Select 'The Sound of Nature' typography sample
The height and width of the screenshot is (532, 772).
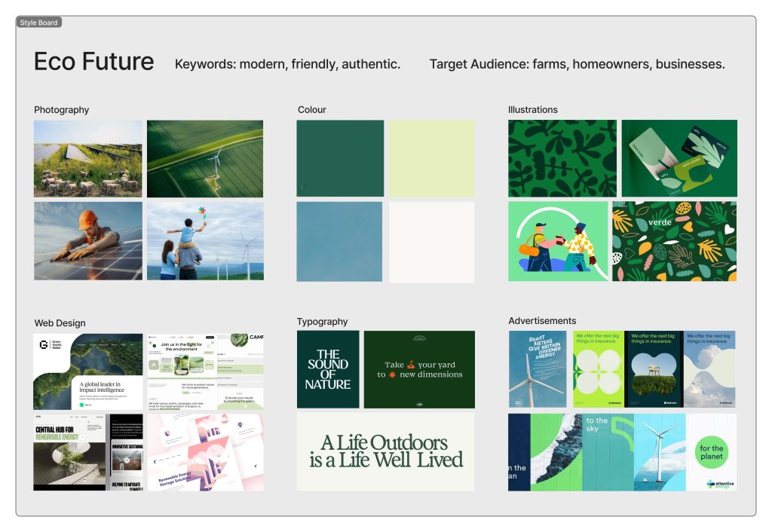pos(328,369)
